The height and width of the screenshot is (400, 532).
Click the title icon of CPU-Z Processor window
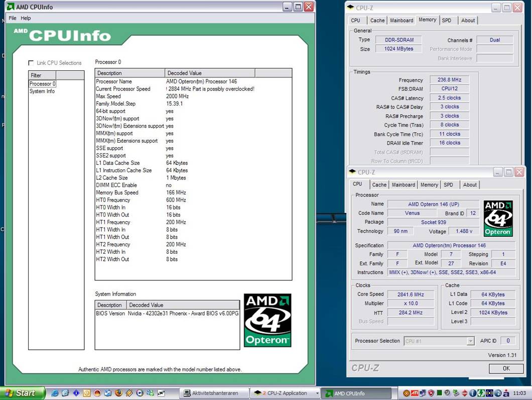pos(352,172)
